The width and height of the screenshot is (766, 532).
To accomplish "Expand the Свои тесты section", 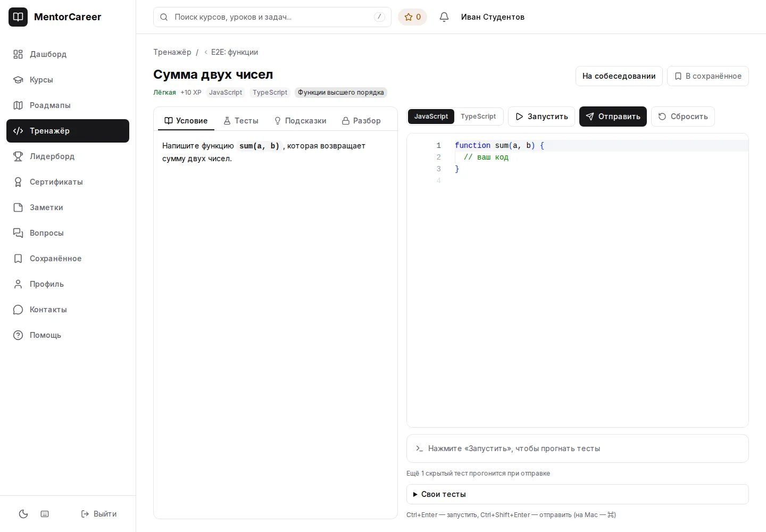I will (x=577, y=494).
